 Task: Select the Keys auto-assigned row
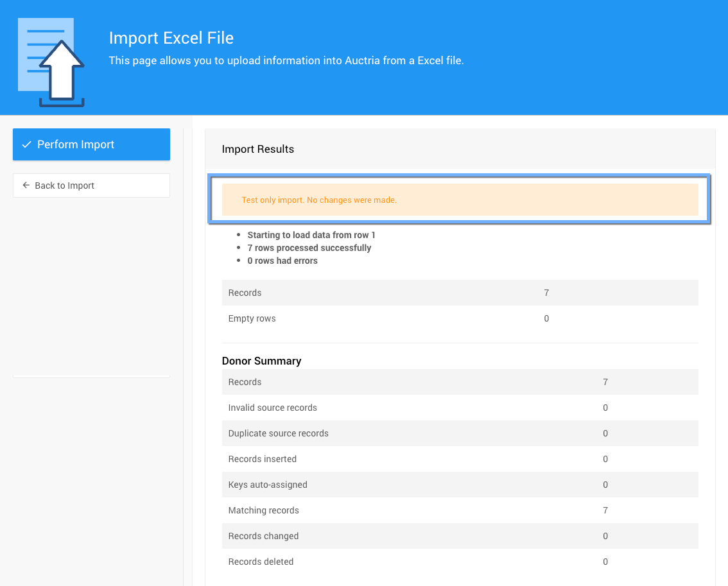click(460, 485)
